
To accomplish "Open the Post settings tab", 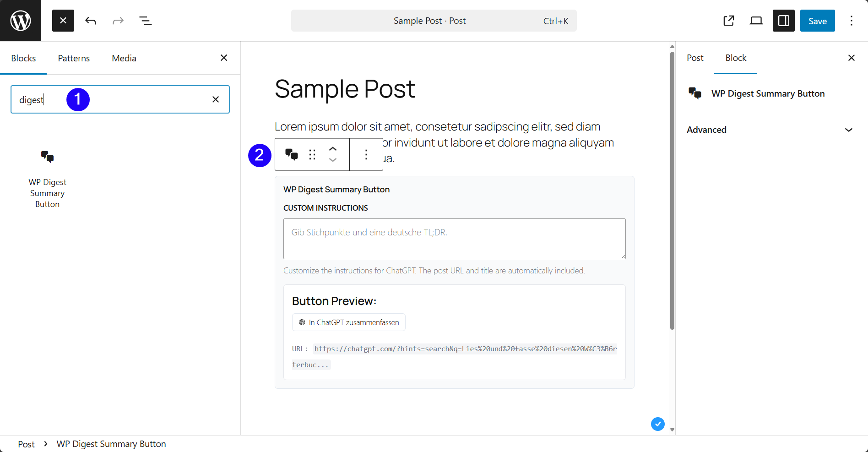I will coord(695,58).
